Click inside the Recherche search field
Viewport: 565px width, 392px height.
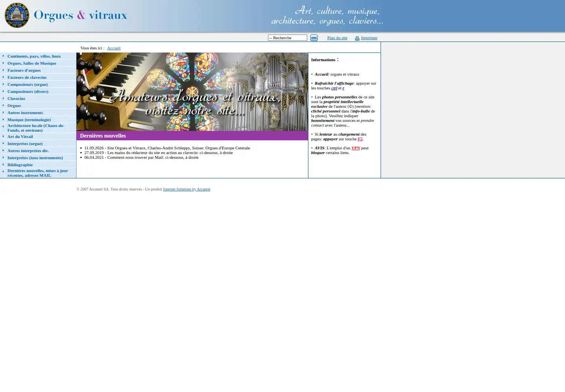pos(288,38)
